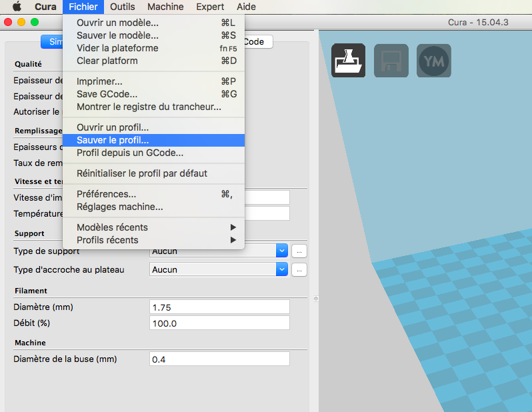Choose Imprimer… from Fichier menu
This screenshot has height=412, width=532.
click(x=154, y=81)
